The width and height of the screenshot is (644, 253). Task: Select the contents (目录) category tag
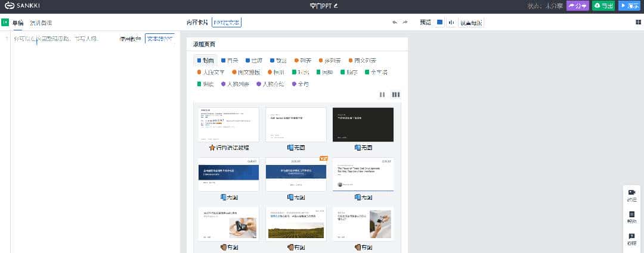[230, 60]
